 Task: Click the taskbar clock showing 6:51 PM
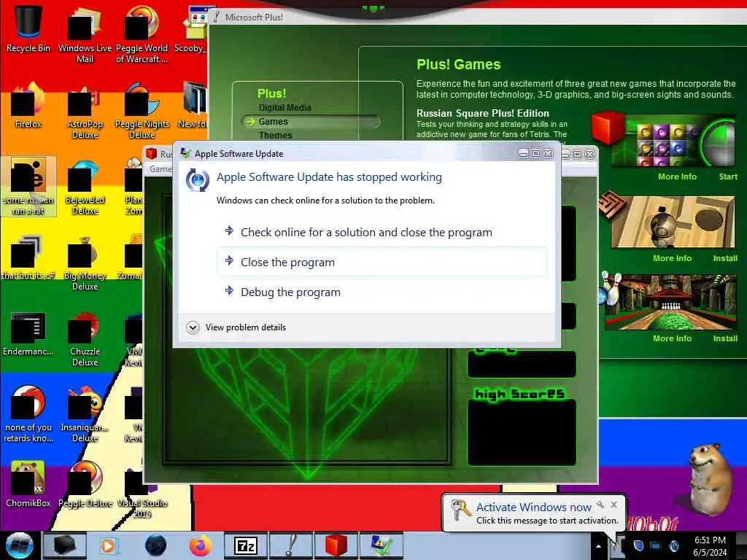[x=710, y=546]
